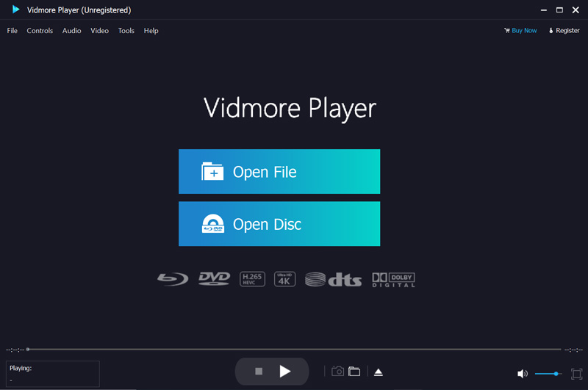
Task: Maximize the Vidmore Player window
Action: 559,10
